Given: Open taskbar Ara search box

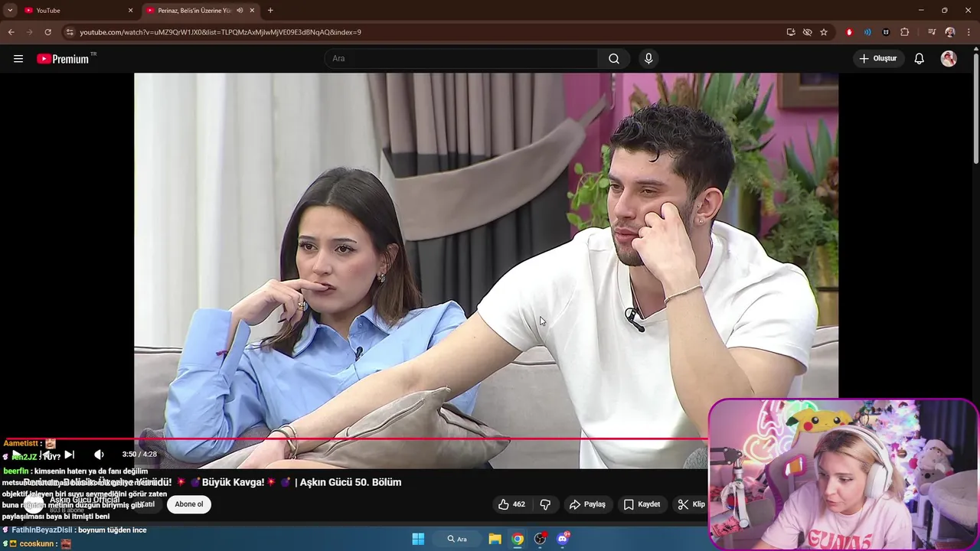Looking at the screenshot, I should [x=457, y=539].
